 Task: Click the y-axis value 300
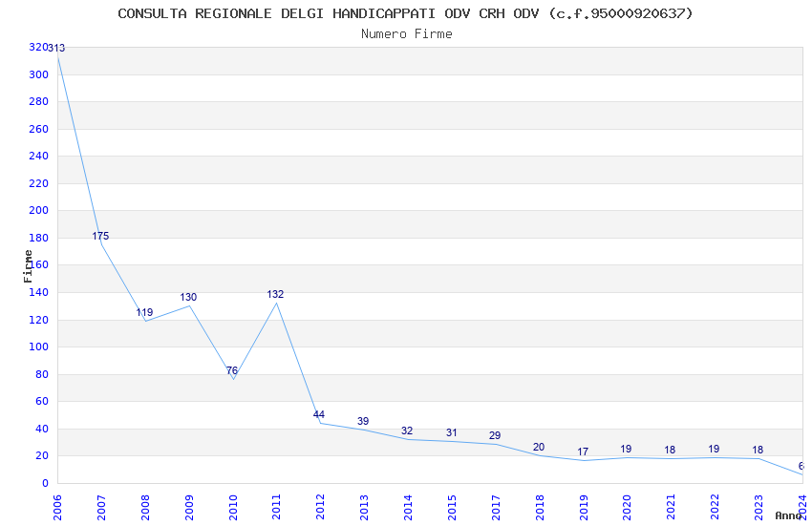tap(39, 74)
